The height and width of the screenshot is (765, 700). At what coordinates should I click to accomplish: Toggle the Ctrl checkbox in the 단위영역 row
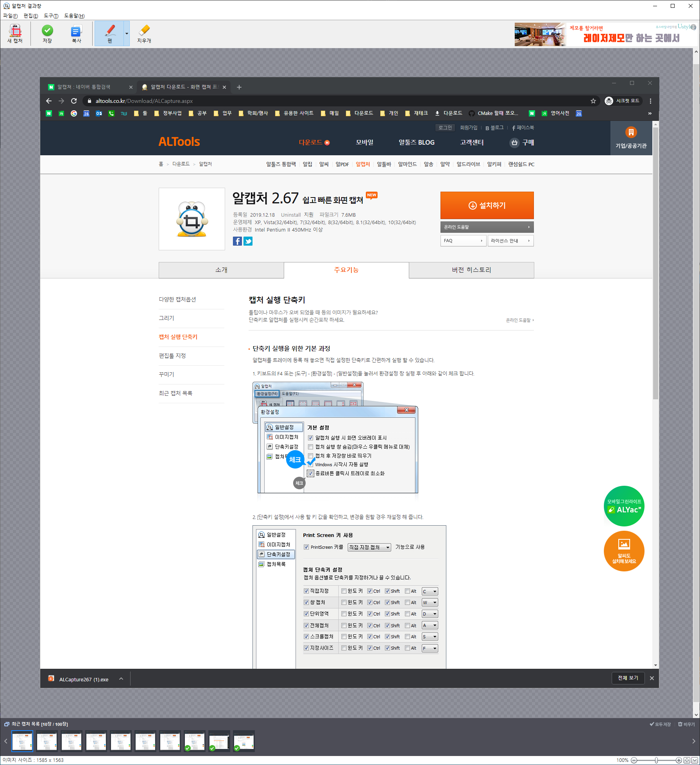click(370, 614)
